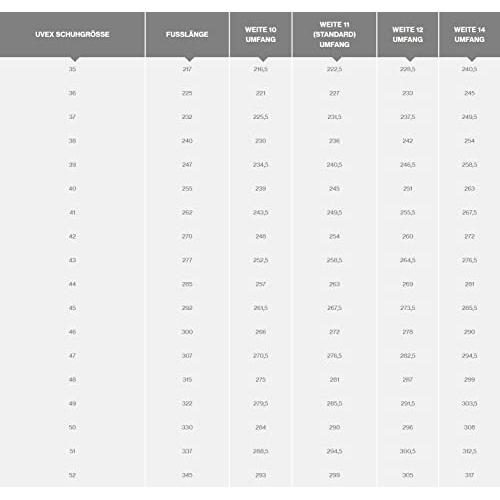500x500 pixels.
Task: Click the arrow pointer below UVEX SCHUHGRÖSSE
Action: pyautogui.click(x=75, y=59)
